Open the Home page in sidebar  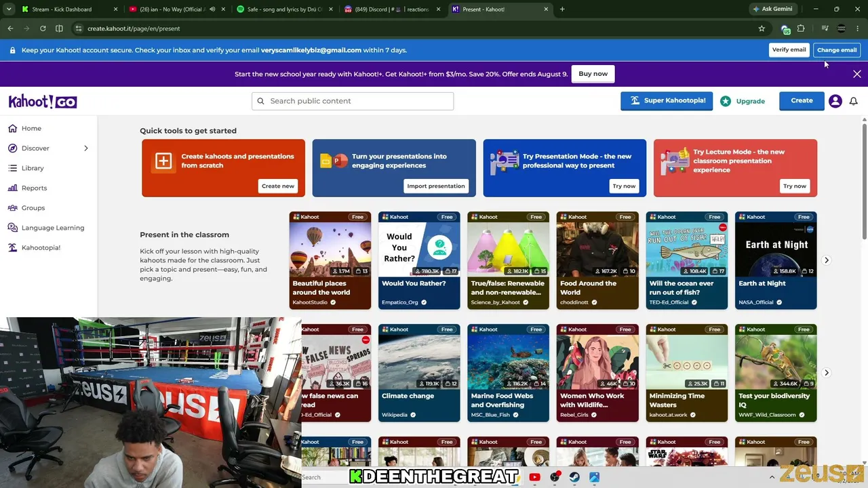click(x=31, y=128)
